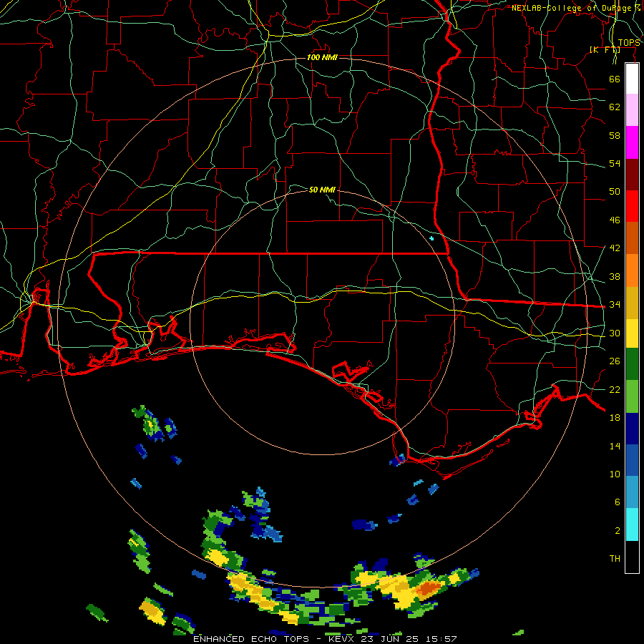Click the legend value "22"
The image size is (644, 644).
tap(615, 389)
